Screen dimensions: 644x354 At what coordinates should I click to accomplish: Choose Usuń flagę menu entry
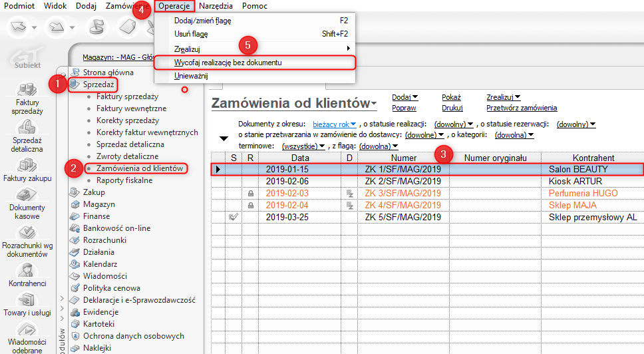click(x=255, y=34)
